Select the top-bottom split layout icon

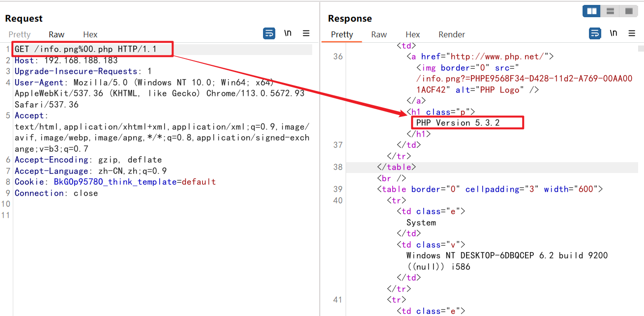(x=610, y=11)
